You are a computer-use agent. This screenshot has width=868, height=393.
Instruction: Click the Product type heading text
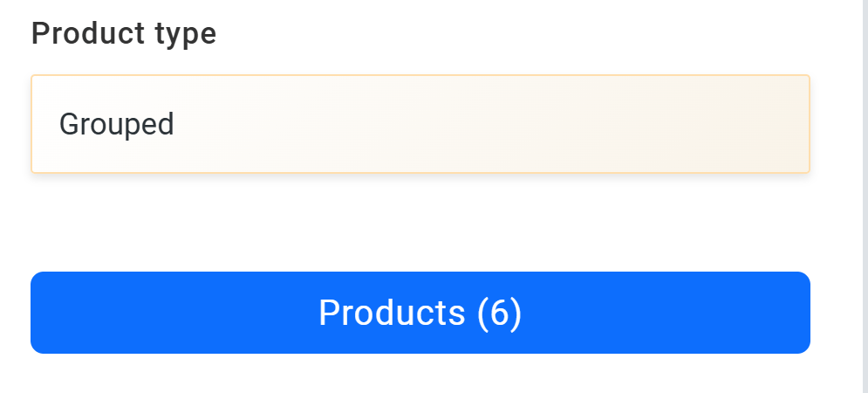coord(124,34)
